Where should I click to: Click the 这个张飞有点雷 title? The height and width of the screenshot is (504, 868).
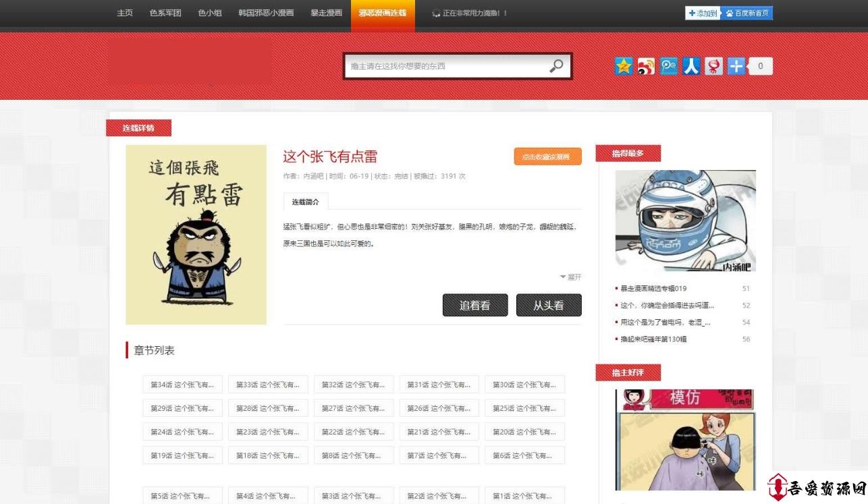pyautogui.click(x=330, y=157)
